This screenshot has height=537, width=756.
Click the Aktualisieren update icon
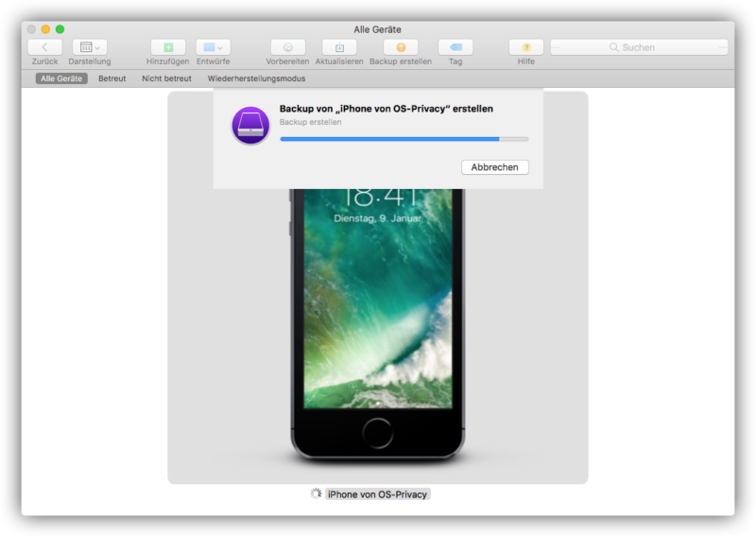coord(339,47)
